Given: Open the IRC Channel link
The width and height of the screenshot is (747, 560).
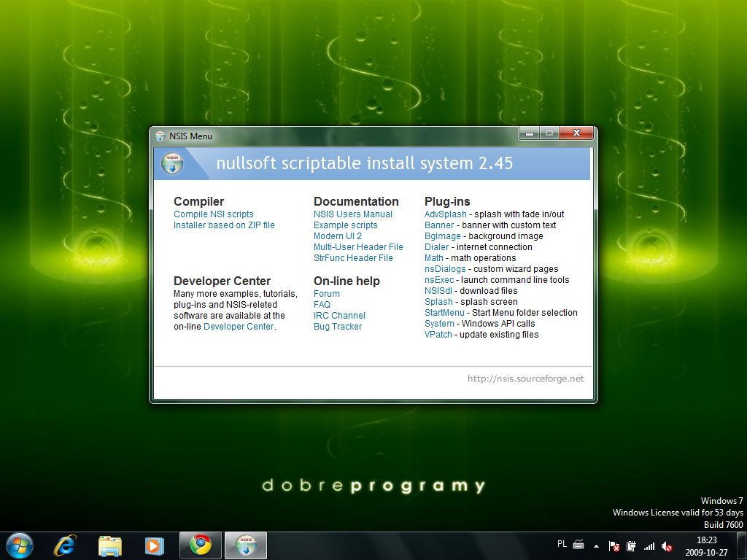Looking at the screenshot, I should pos(340,316).
